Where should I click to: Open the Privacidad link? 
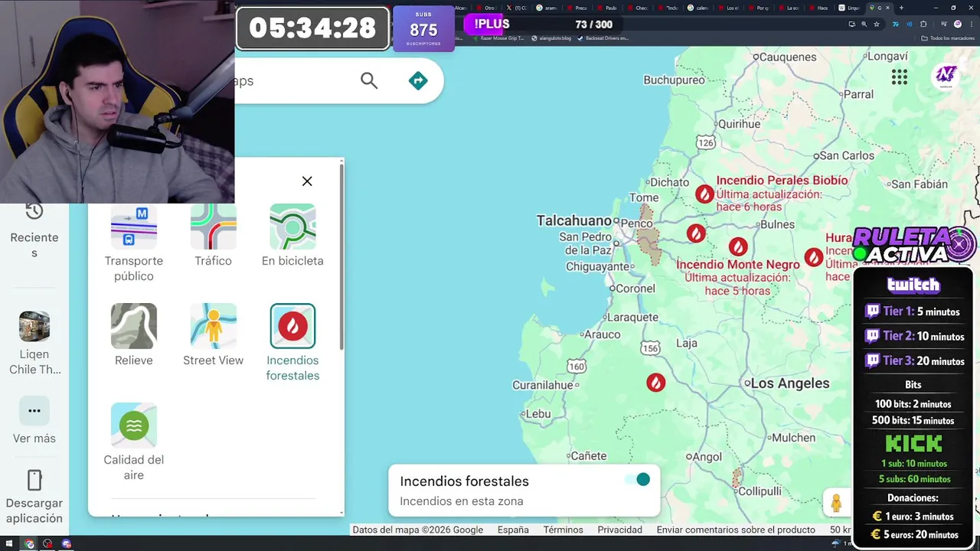pos(619,530)
